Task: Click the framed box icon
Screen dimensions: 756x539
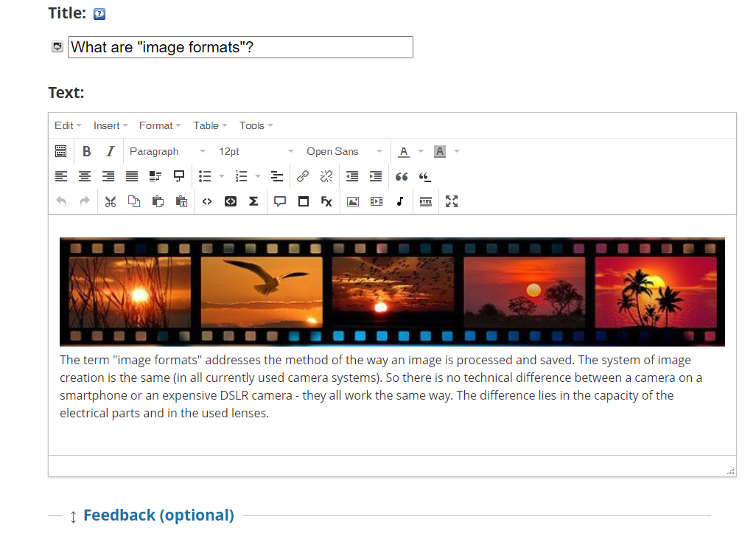Action: pos(304,202)
